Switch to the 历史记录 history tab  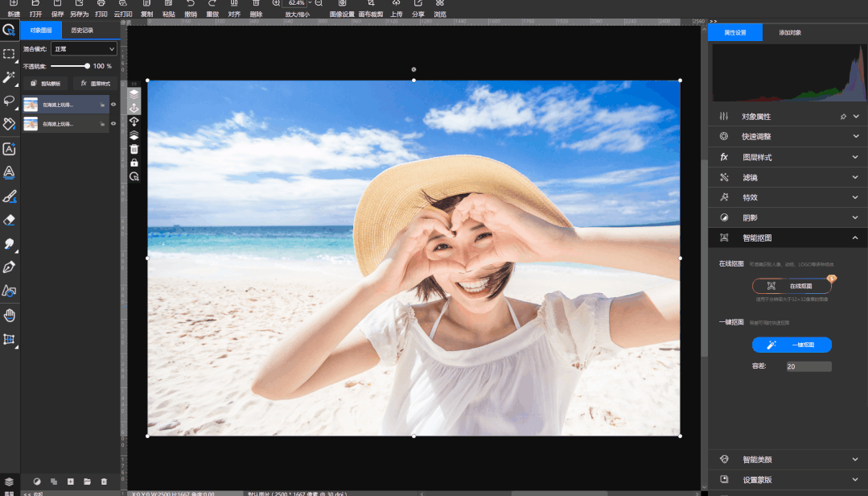[x=82, y=31]
